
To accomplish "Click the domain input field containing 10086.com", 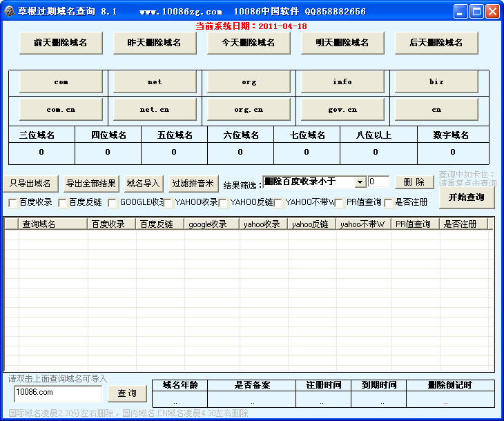I will tap(57, 393).
